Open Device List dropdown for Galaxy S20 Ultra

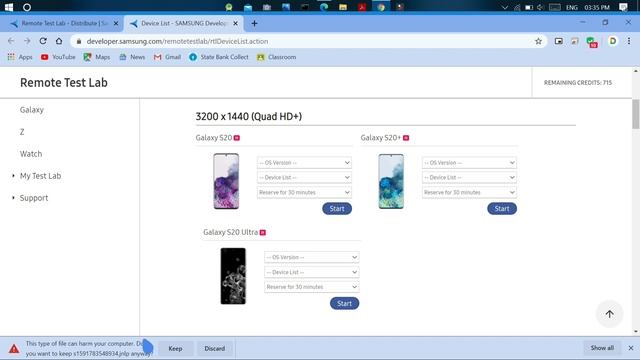(x=312, y=272)
